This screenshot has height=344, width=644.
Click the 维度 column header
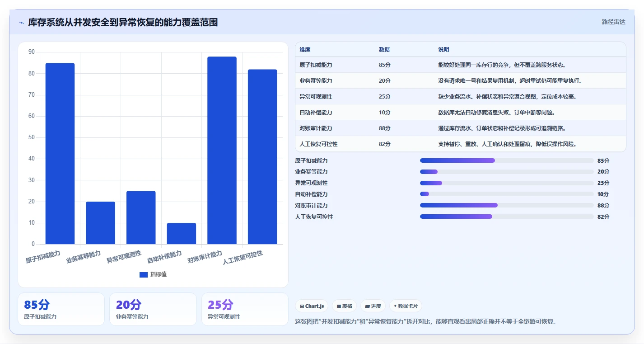305,50
